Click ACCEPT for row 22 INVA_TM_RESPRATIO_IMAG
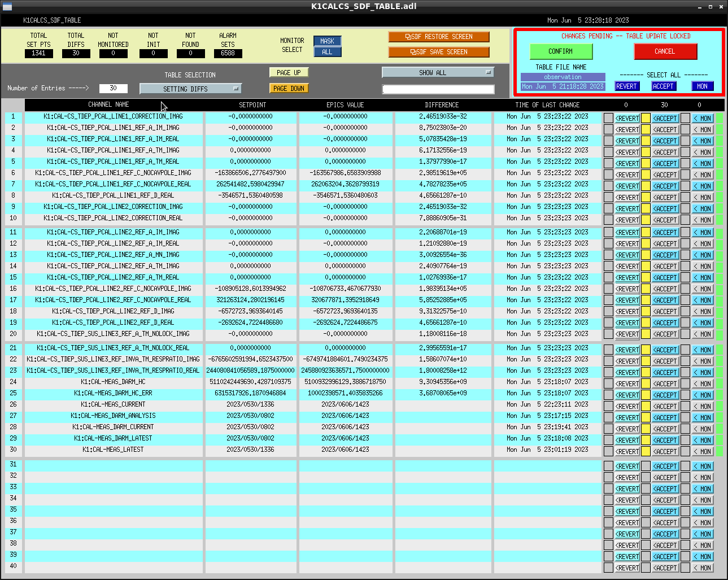The image size is (728, 580). pos(665,361)
